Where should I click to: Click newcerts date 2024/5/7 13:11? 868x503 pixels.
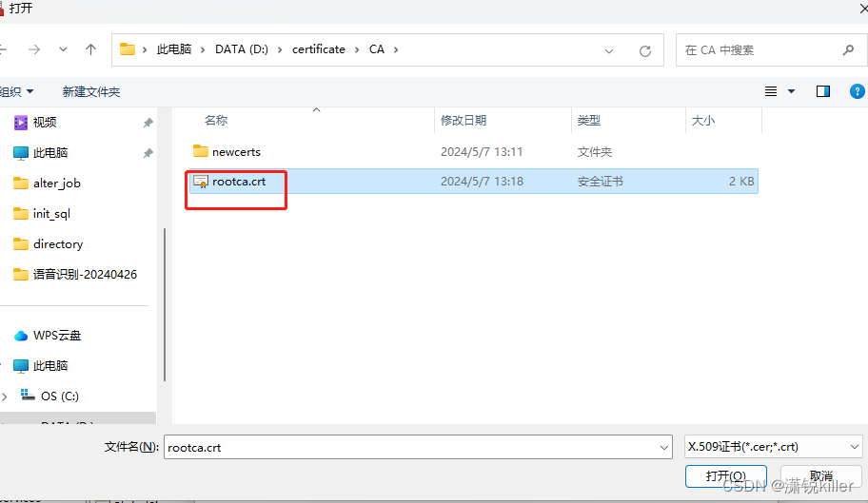point(482,151)
